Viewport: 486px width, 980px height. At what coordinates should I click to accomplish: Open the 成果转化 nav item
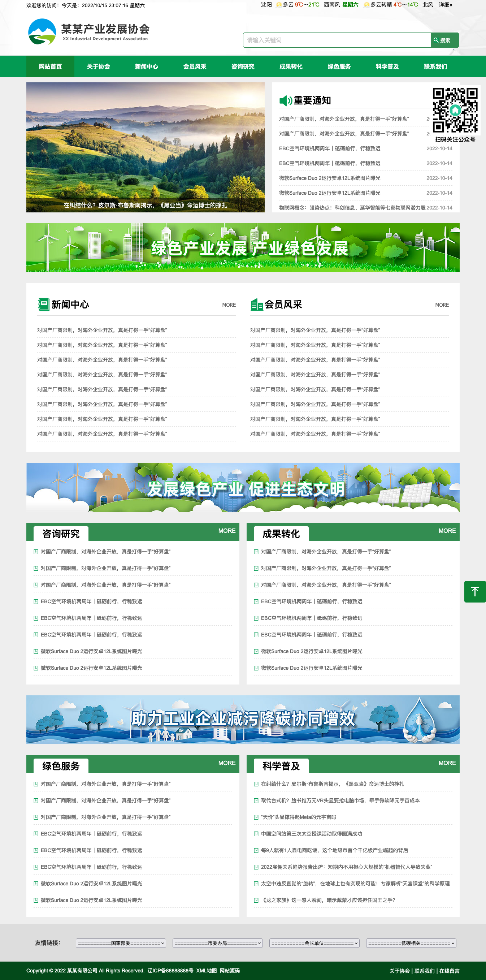pos(291,66)
